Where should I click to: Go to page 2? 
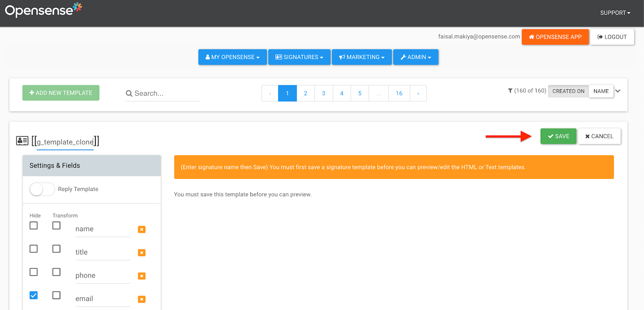pos(305,93)
